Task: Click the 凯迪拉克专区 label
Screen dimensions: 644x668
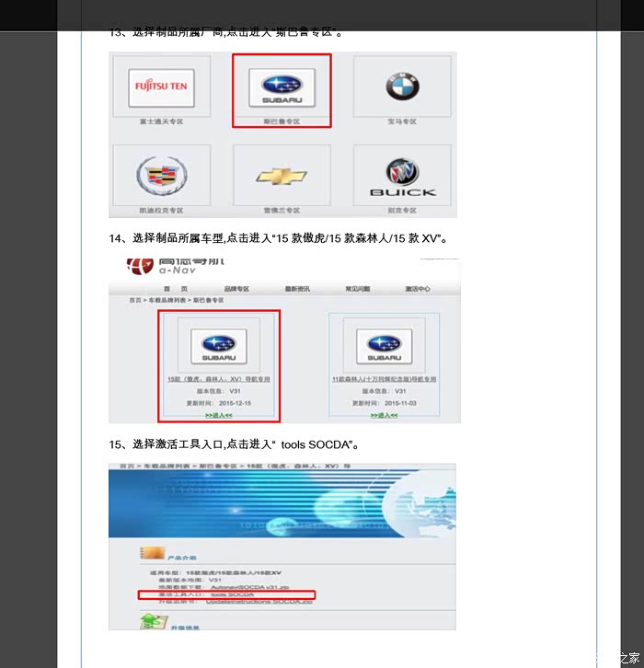Action: click(x=161, y=211)
